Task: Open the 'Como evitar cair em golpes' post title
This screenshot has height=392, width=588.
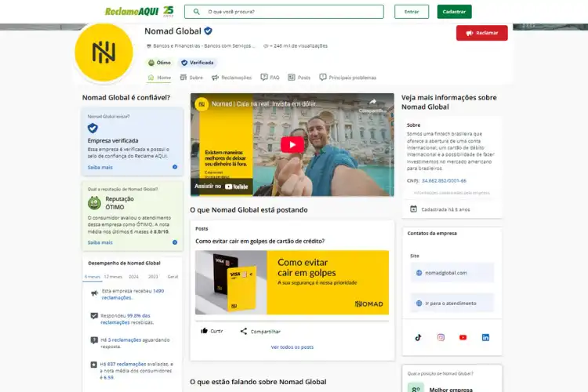Action: pyautogui.click(x=260, y=241)
